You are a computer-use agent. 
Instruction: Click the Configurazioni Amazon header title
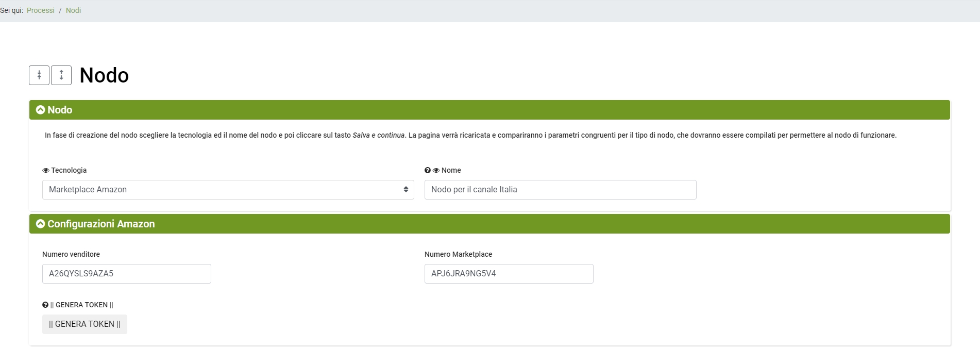pos(101,224)
